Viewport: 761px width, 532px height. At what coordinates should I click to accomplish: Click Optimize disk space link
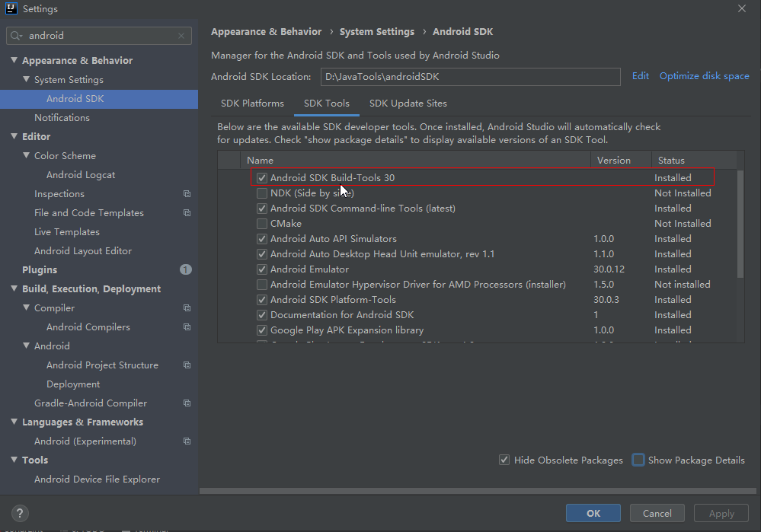[704, 76]
